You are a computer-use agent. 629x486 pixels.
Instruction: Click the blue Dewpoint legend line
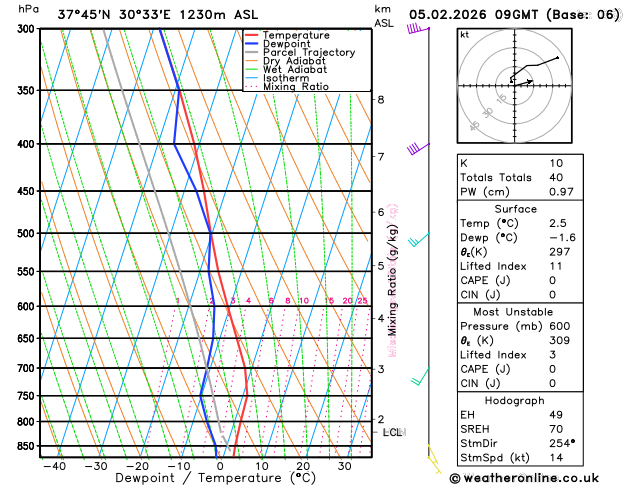(x=252, y=43)
